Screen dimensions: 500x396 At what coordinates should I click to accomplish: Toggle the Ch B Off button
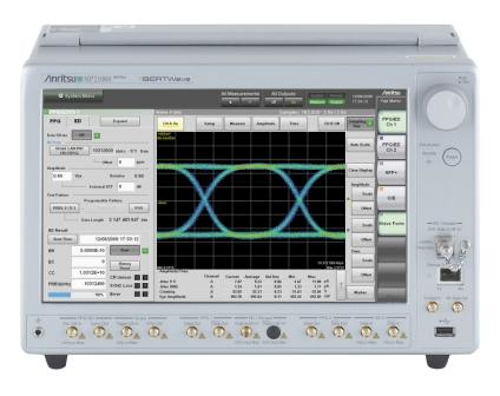pyautogui.click(x=332, y=124)
